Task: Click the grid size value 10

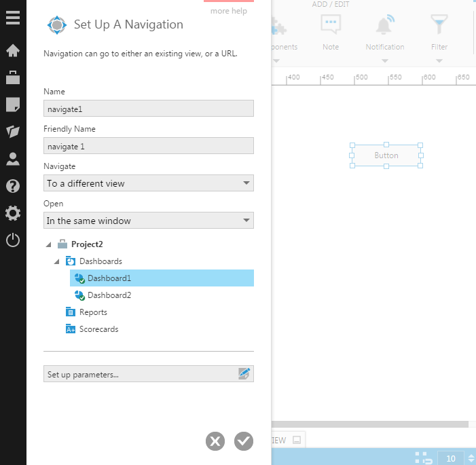Action: point(450,458)
